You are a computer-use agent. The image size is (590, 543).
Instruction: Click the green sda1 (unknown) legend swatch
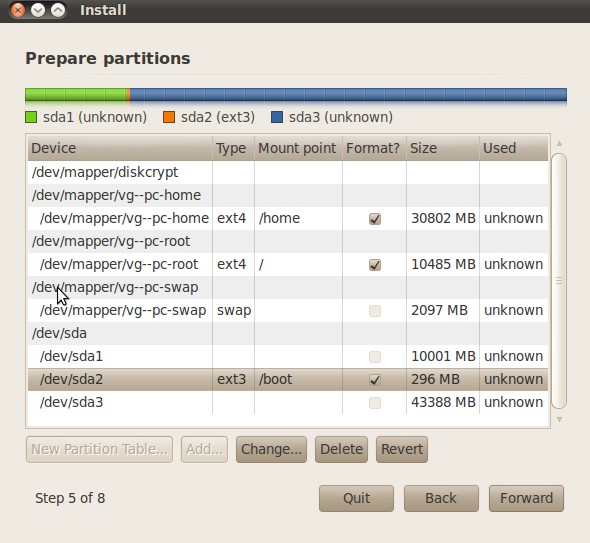coord(31,117)
